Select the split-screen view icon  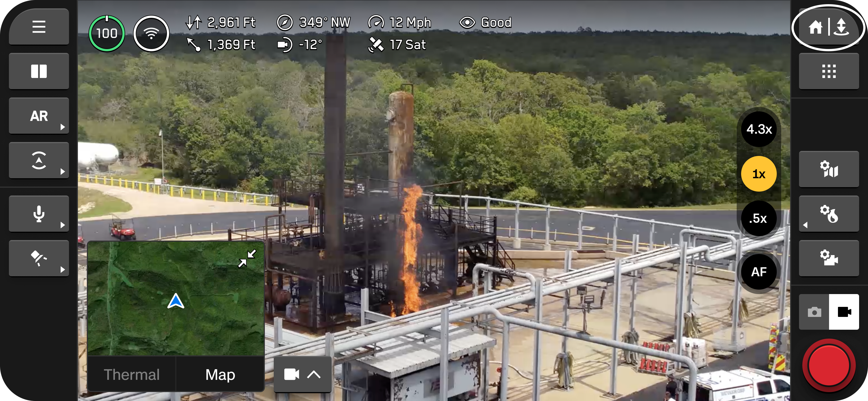(39, 71)
